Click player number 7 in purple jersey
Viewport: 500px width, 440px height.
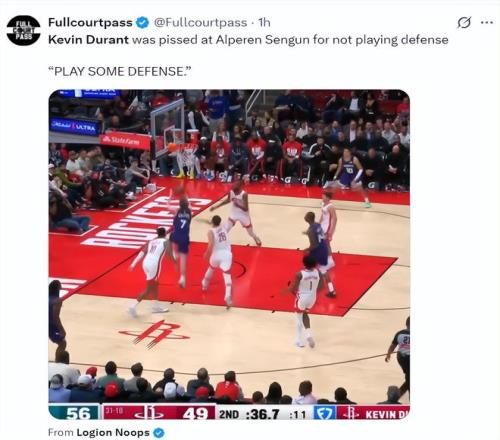click(183, 224)
